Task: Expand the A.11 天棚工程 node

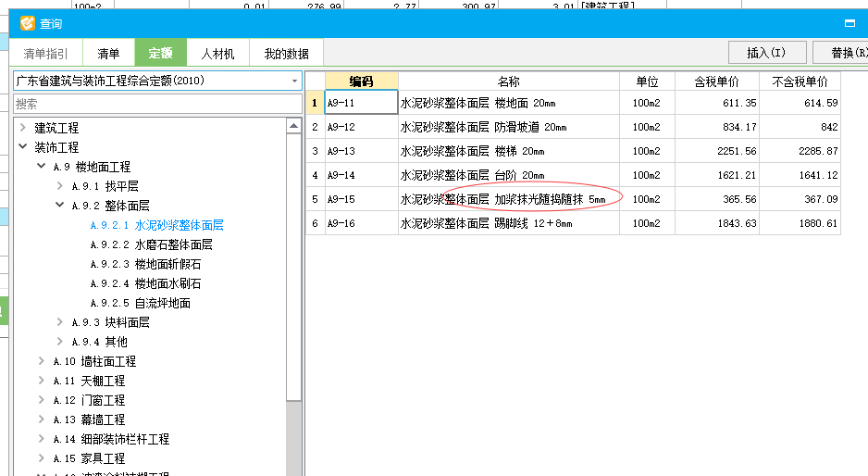Action: click(42, 380)
